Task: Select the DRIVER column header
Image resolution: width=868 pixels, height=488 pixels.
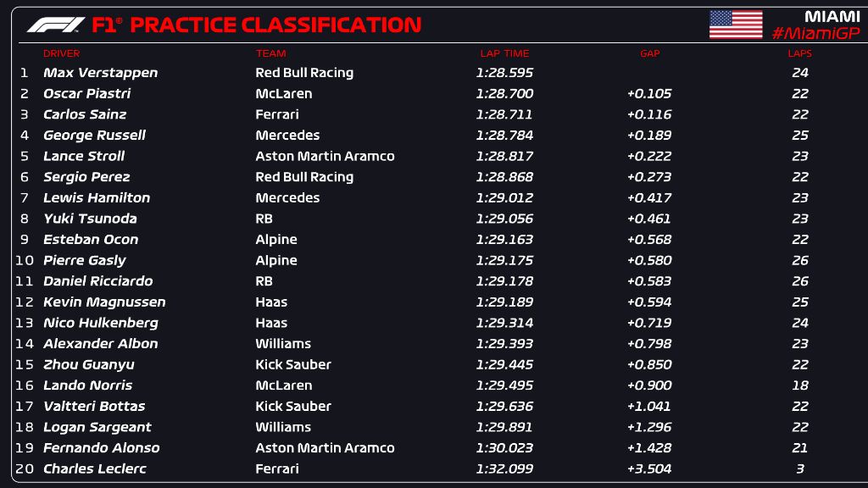Action: click(x=61, y=53)
